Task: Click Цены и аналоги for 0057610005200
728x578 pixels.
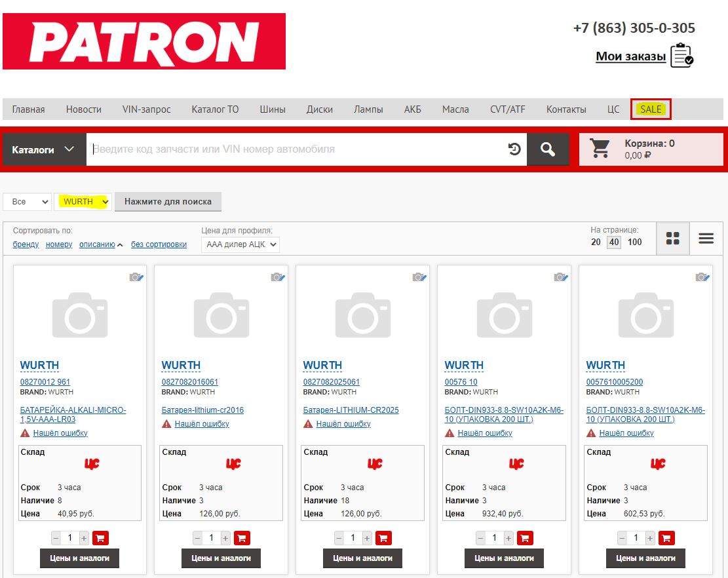Action: pos(645,558)
